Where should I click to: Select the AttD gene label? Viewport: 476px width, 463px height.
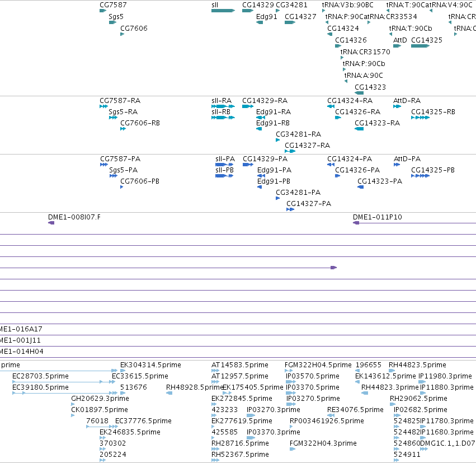(x=400, y=40)
